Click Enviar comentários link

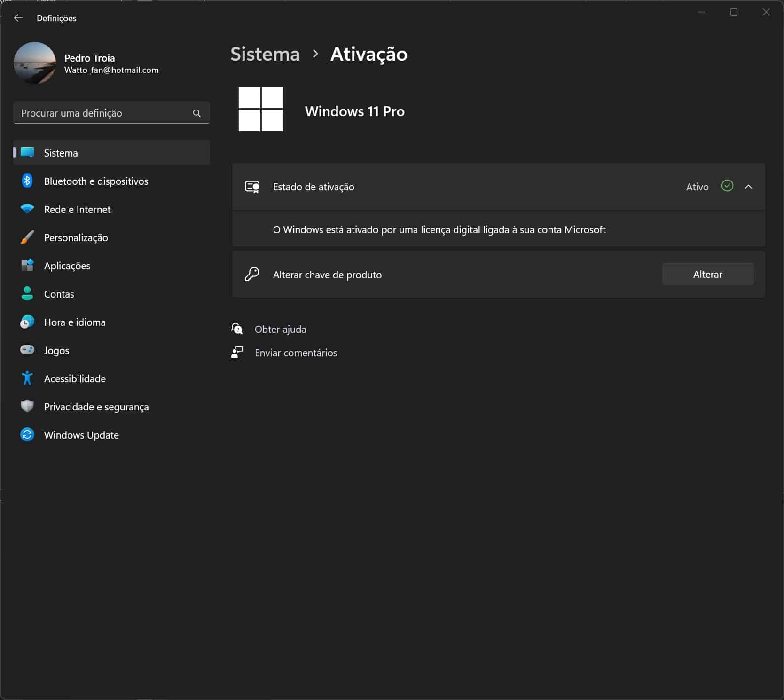point(296,353)
